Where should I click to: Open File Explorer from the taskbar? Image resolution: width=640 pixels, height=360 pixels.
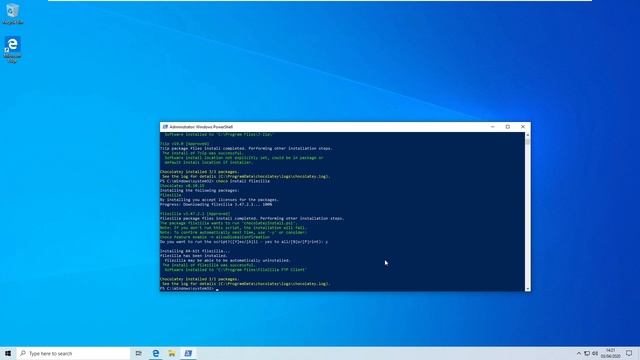tap(172, 353)
